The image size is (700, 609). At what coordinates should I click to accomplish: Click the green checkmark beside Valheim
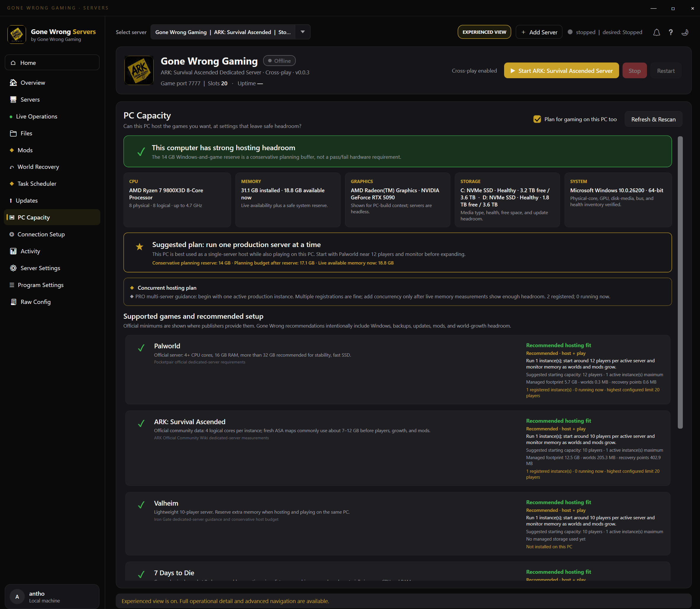pos(141,505)
